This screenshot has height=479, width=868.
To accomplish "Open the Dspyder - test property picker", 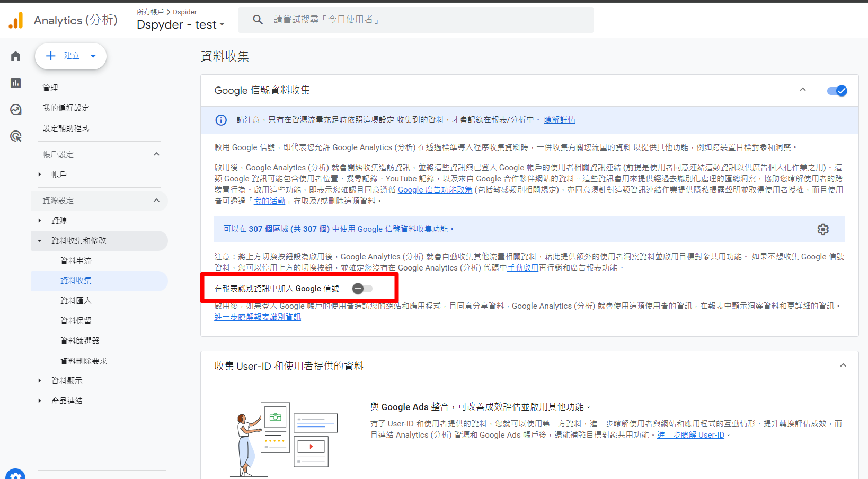I will pyautogui.click(x=181, y=24).
